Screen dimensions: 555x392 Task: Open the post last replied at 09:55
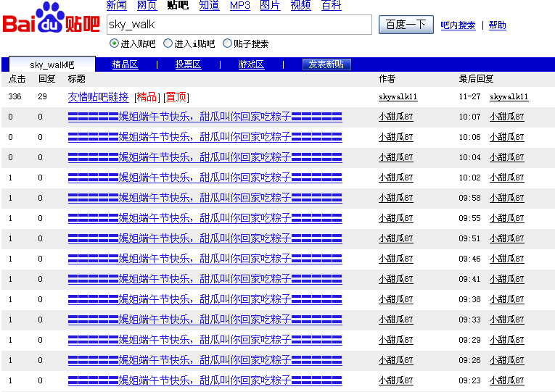point(205,218)
